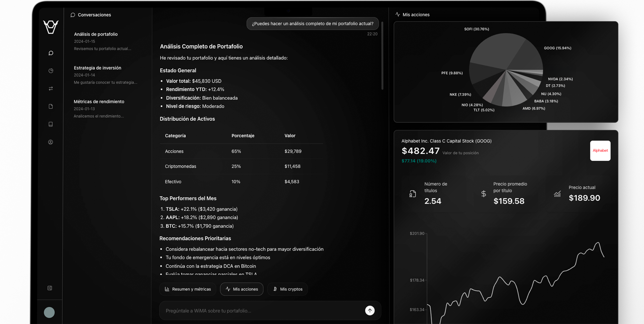Switch to Mis cryptos tab
The image size is (644, 324).
click(x=287, y=289)
